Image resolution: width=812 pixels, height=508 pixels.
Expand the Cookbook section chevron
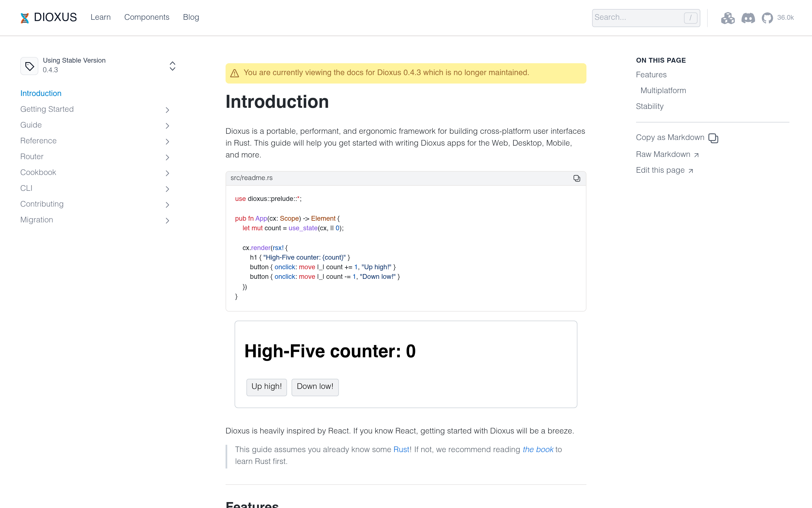[x=167, y=173]
